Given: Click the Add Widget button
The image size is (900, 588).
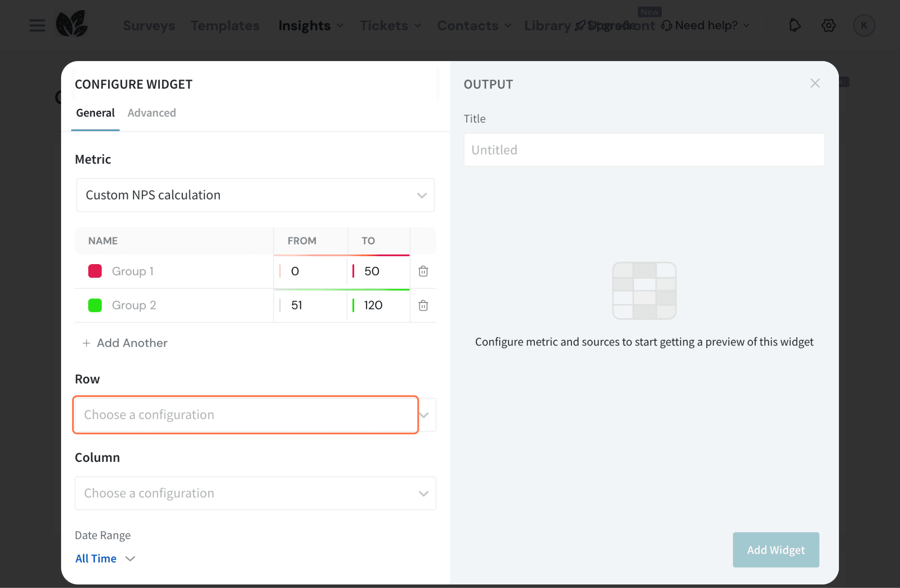Looking at the screenshot, I should tap(776, 550).
